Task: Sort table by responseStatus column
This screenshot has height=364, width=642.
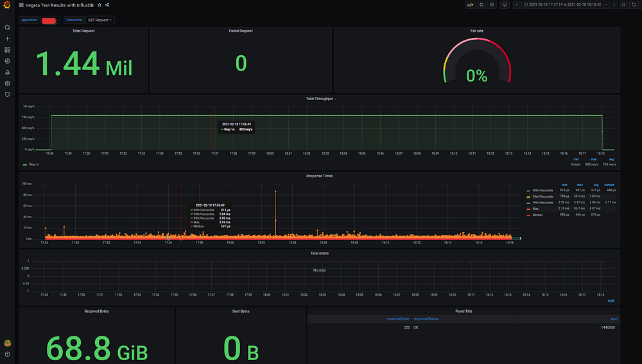Action: pyautogui.click(x=426, y=318)
